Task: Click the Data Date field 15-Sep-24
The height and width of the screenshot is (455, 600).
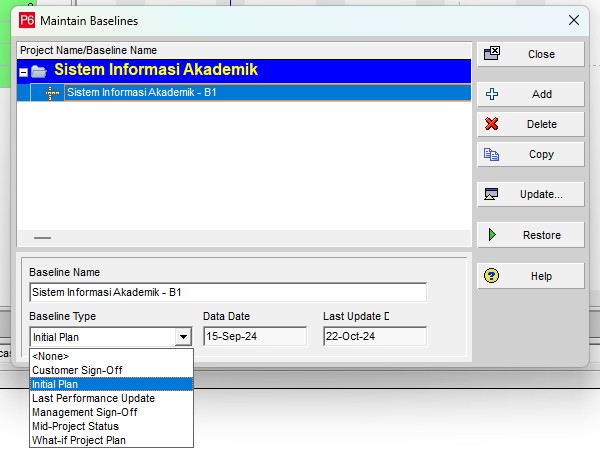Action: [255, 336]
